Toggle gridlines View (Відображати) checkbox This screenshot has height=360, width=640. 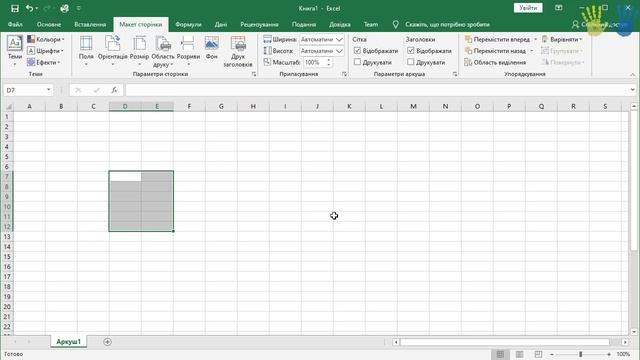[x=358, y=51]
